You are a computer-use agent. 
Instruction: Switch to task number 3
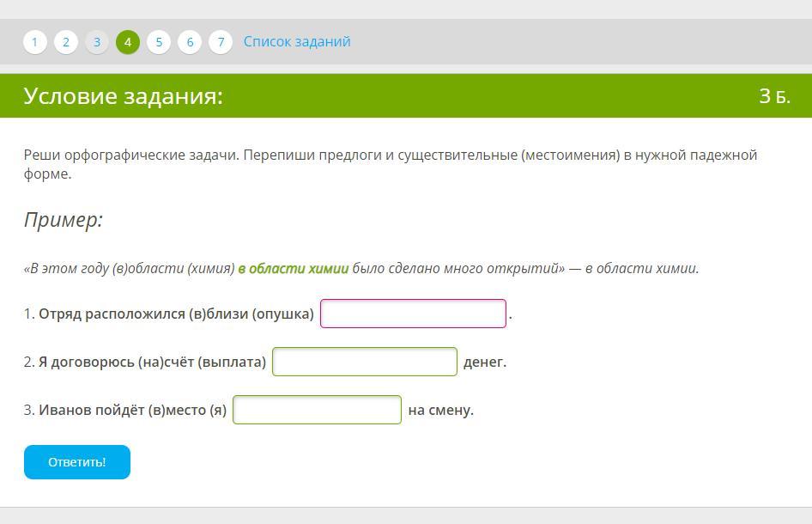(x=97, y=42)
